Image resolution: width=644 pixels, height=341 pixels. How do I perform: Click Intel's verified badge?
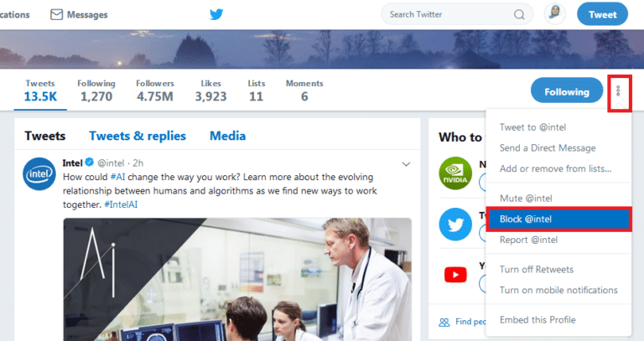pos(89,163)
